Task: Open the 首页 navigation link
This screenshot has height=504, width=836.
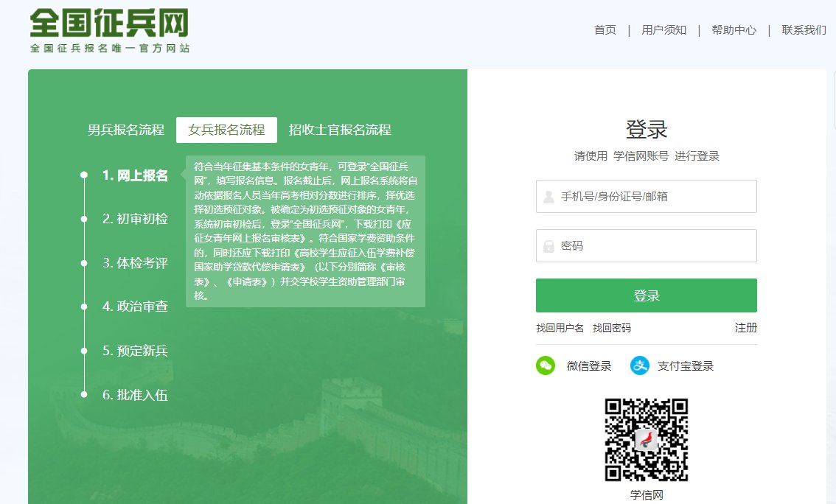Action: pyautogui.click(x=605, y=29)
